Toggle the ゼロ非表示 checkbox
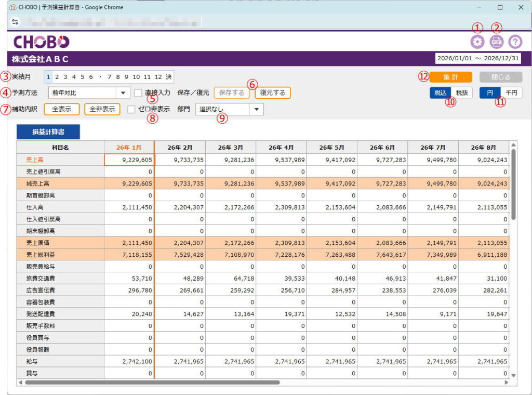The width and height of the screenshot is (532, 395). click(131, 110)
